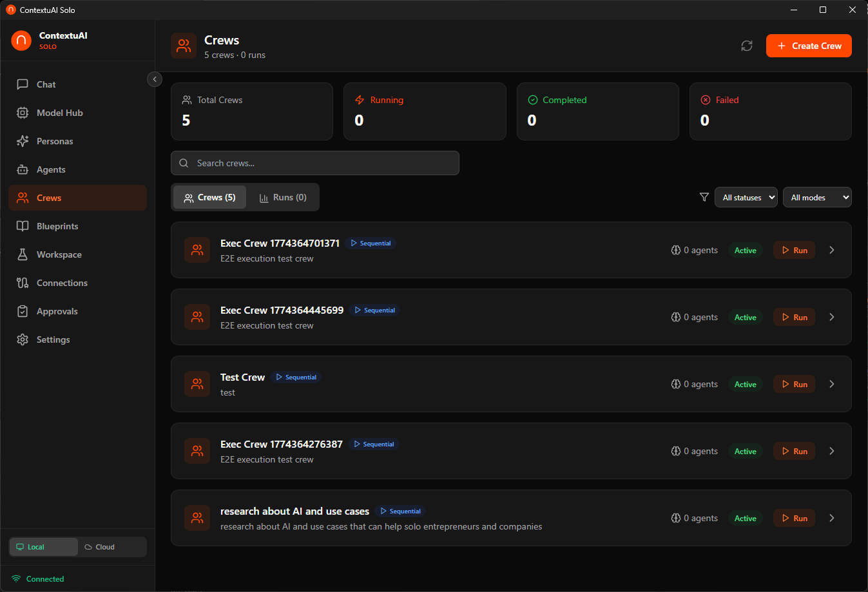This screenshot has width=868, height=592.
Task: Open the Chat section
Action: tap(45, 84)
